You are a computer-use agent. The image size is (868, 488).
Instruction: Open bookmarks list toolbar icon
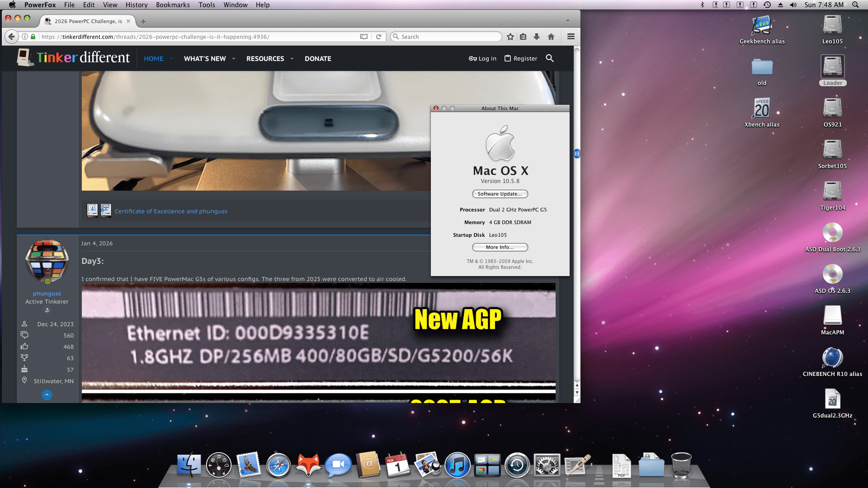click(523, 37)
